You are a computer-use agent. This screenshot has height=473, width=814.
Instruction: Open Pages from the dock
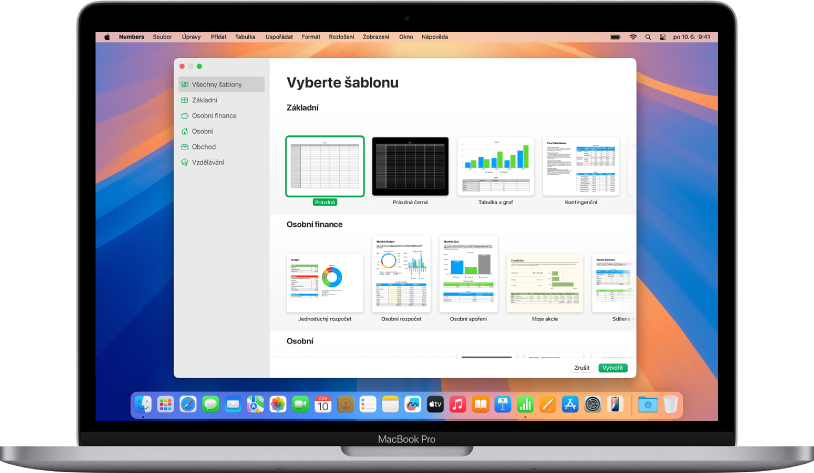pyautogui.click(x=548, y=404)
